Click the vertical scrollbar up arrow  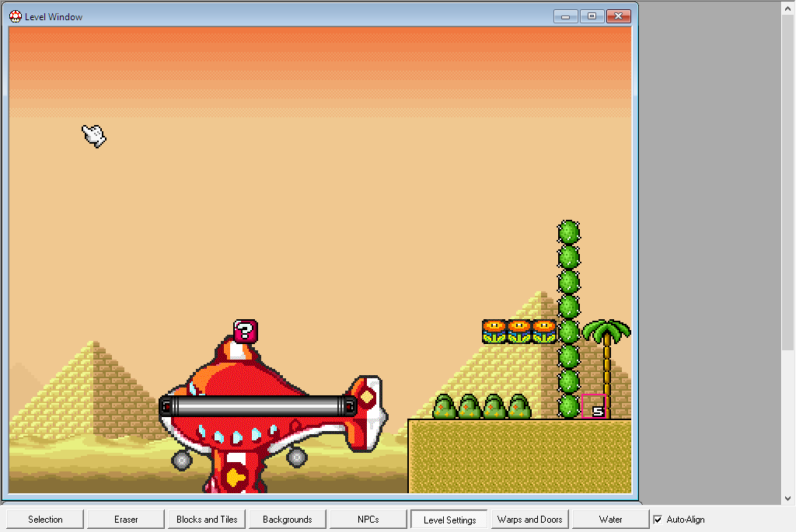coord(788,8)
